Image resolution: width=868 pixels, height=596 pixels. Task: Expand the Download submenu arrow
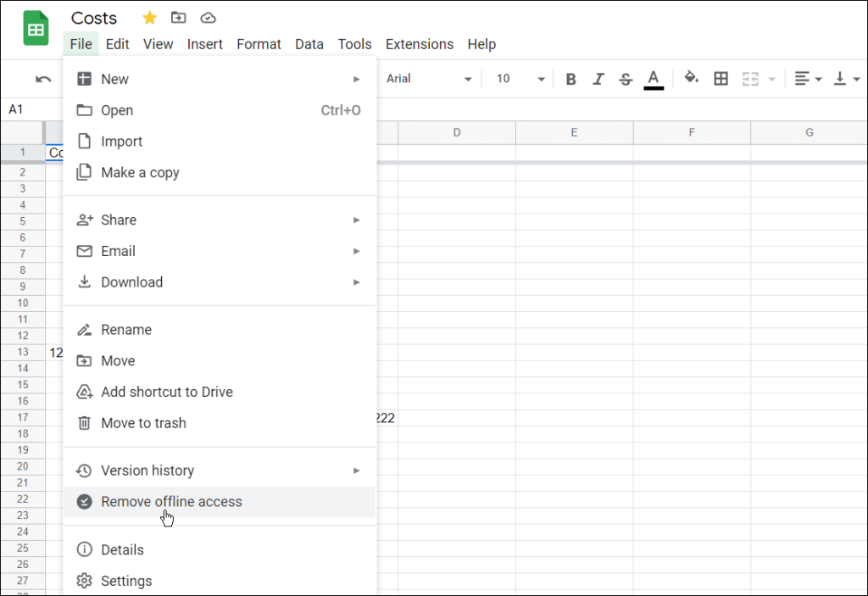point(357,282)
